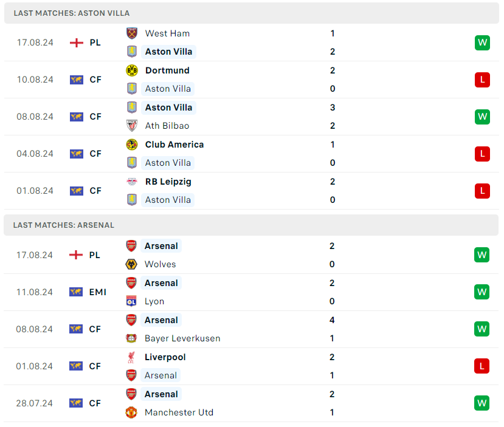The image size is (504, 427).
Task: Click the green W badge for West Ham match
Action: click(x=482, y=43)
